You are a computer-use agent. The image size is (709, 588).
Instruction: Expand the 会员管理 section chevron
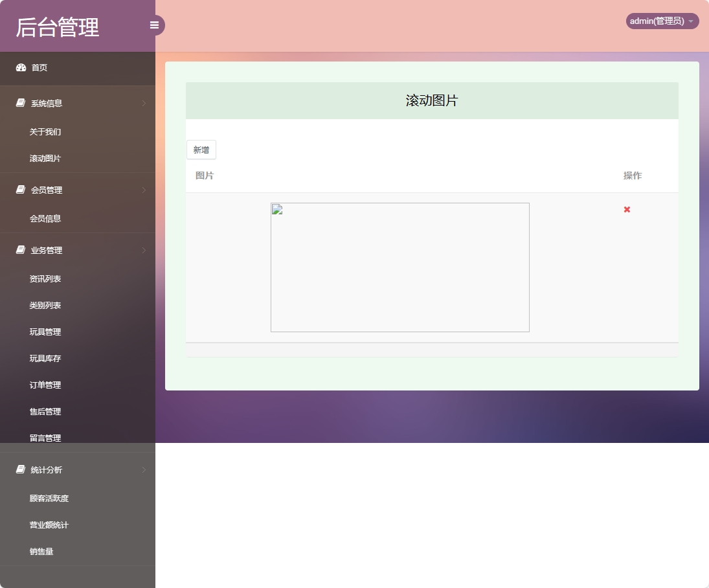point(143,190)
